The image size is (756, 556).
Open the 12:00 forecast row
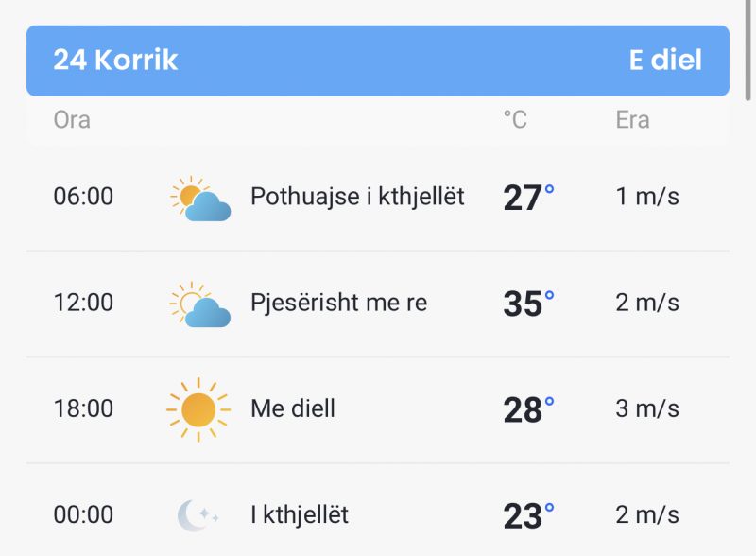(378, 304)
